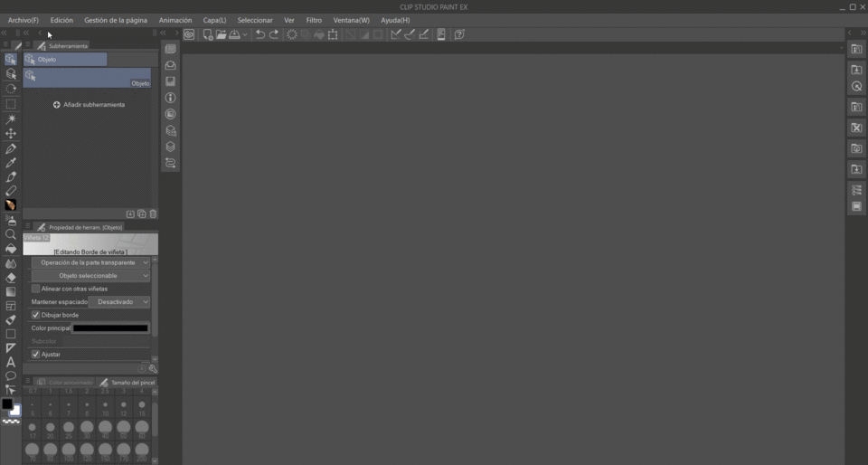
Task: Switch to the Color aproximado tab
Action: [64, 383]
